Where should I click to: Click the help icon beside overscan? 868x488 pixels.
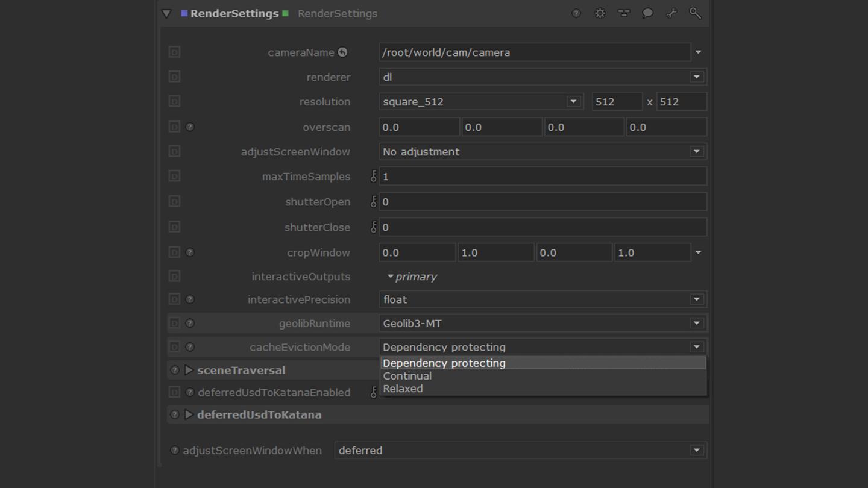pyautogui.click(x=190, y=127)
